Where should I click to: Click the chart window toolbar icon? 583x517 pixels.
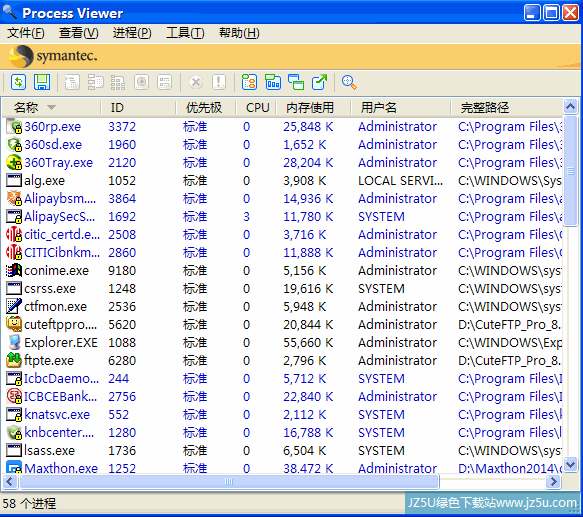[273, 82]
